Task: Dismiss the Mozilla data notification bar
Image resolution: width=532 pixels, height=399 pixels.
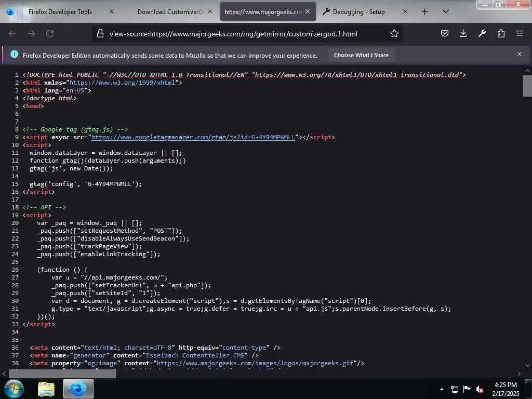Action: tap(520, 54)
